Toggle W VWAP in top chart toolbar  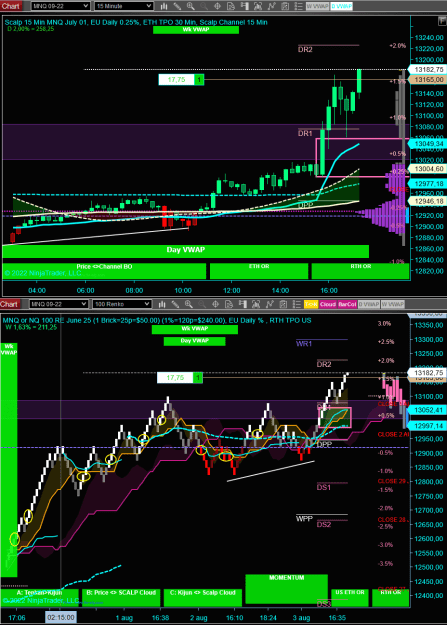(x=317, y=6)
